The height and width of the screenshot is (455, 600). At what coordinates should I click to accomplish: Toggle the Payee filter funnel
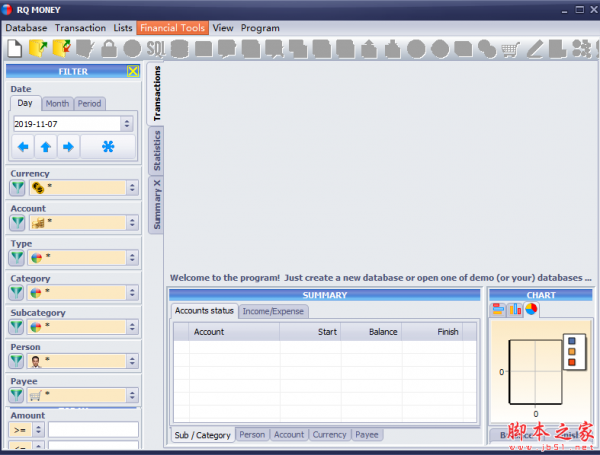click(16, 395)
